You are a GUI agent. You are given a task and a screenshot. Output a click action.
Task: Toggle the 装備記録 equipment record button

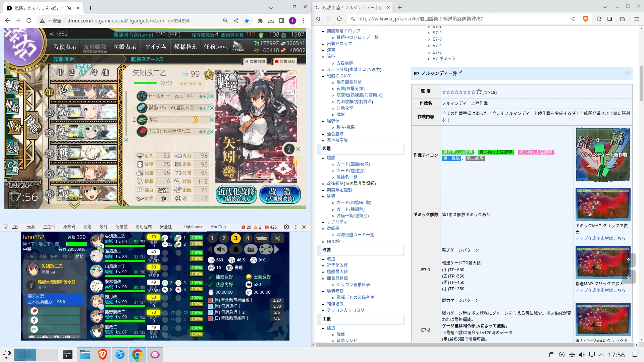(x=284, y=62)
